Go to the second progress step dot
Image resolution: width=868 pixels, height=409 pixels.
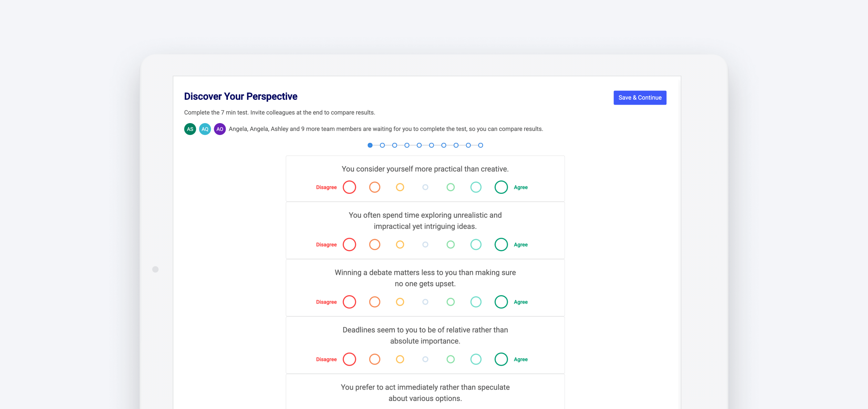(x=382, y=145)
